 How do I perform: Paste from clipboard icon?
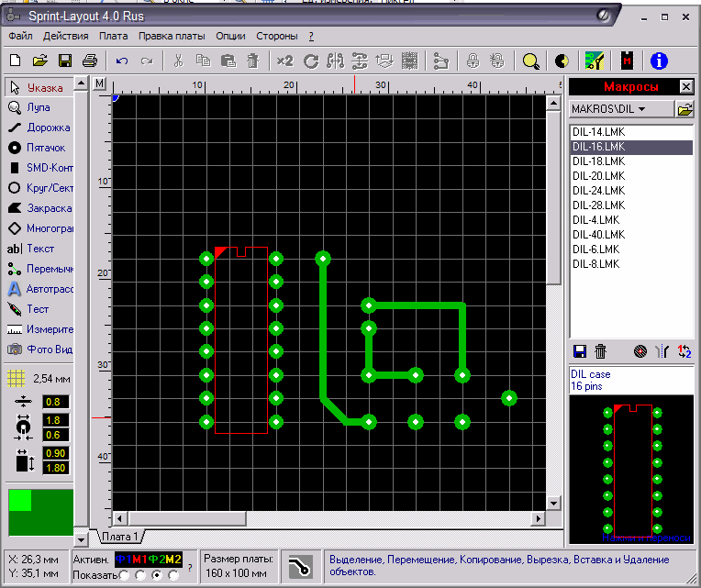pyautogui.click(x=228, y=61)
